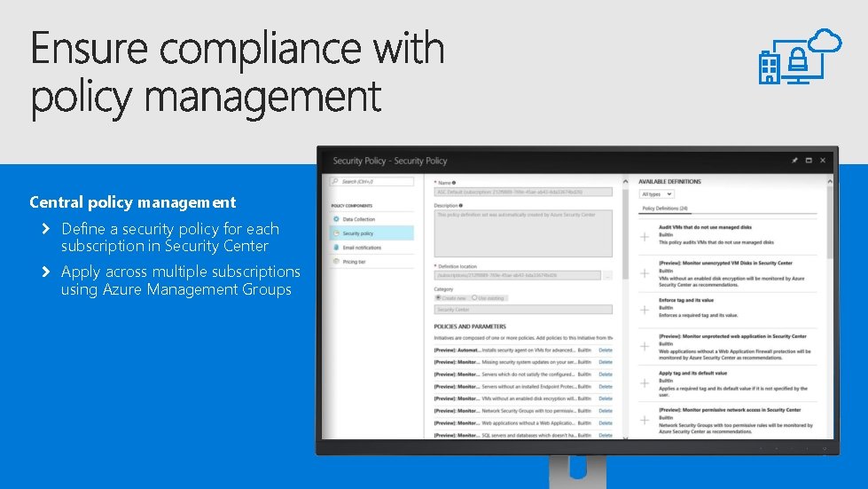Open the All types dropdown
Screen dimensions: 868x489
click(x=656, y=194)
